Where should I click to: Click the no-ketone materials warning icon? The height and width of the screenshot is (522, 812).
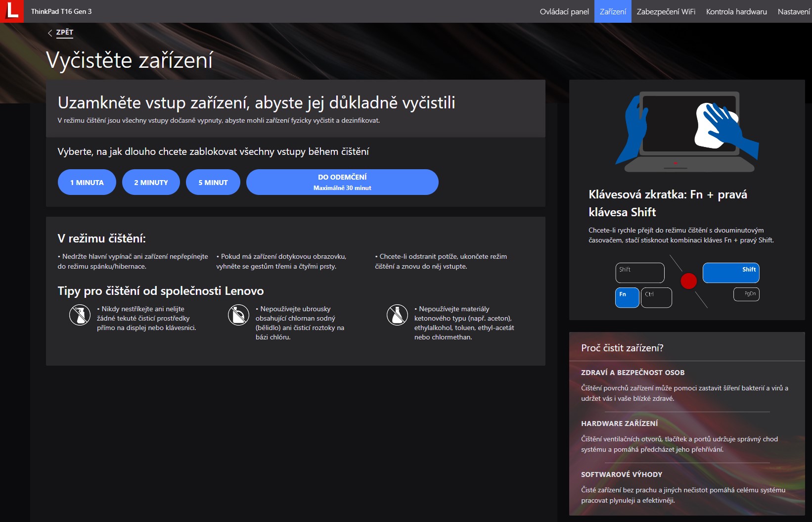397,315
